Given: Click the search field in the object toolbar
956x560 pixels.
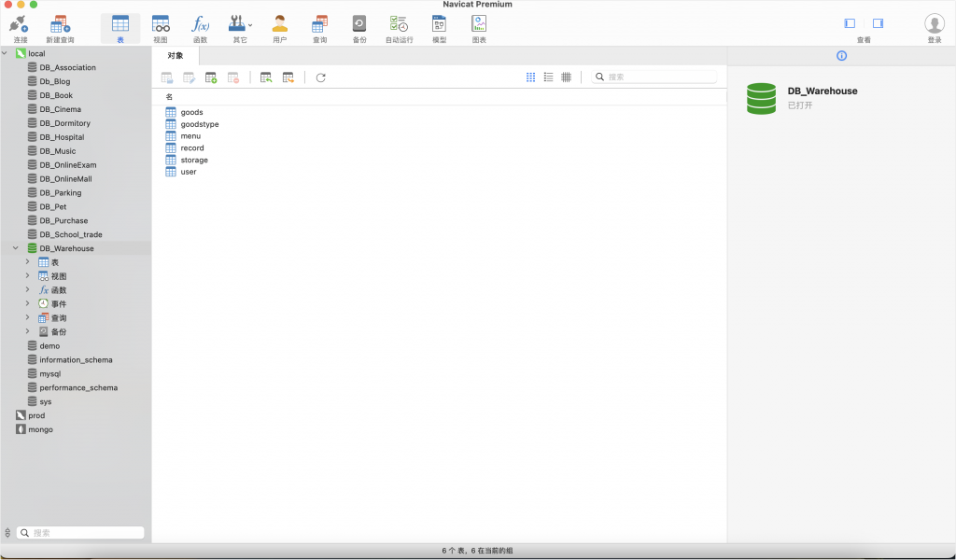Looking at the screenshot, I should 658,77.
